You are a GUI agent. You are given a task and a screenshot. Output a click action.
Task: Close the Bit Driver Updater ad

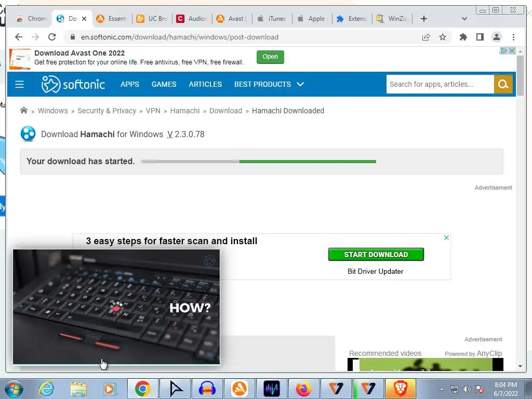click(446, 237)
